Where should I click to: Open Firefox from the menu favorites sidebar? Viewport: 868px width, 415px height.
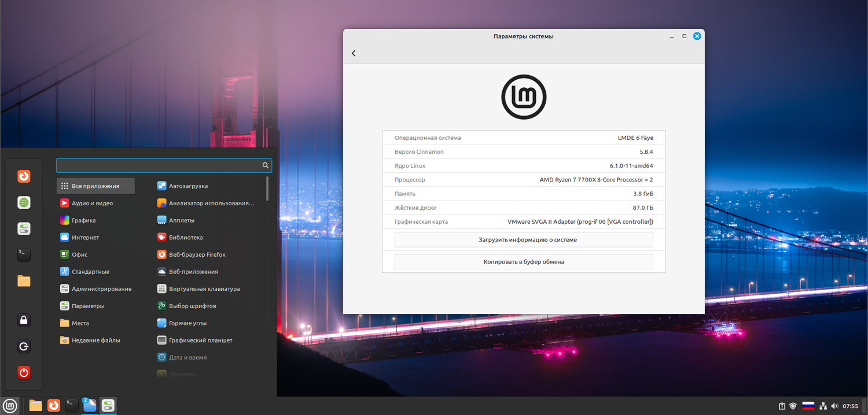pyautogui.click(x=24, y=176)
